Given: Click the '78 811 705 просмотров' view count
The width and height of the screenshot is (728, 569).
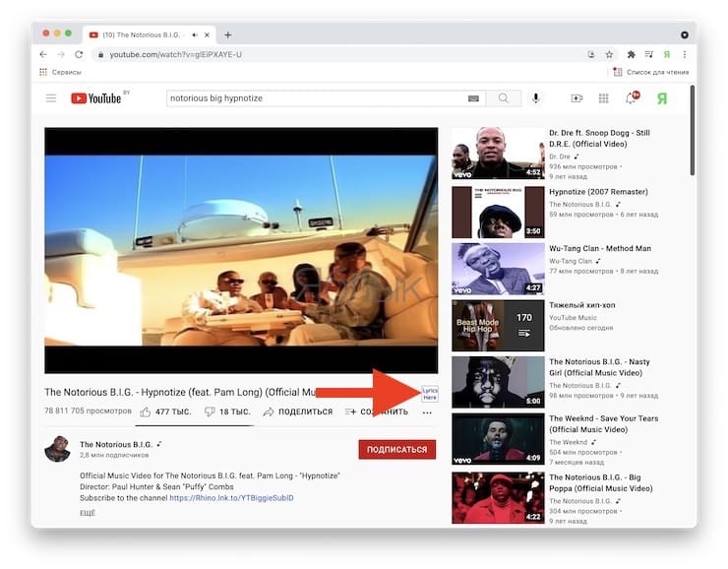Looking at the screenshot, I should (x=88, y=411).
